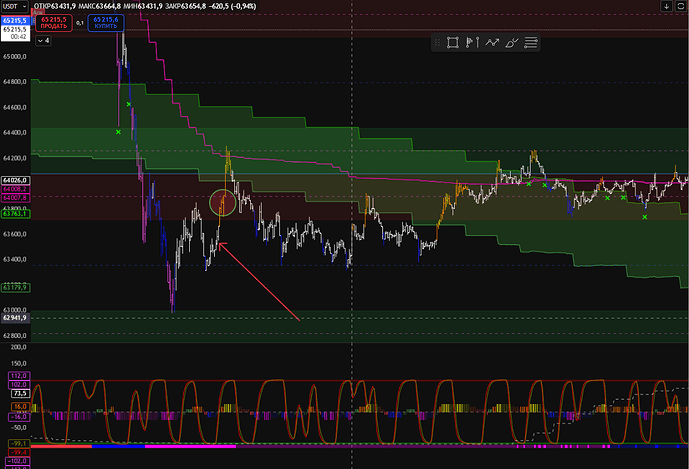Viewport: 689px width, 469px height.
Task: Click the 64026,0 price label on axis
Action: (x=15, y=180)
